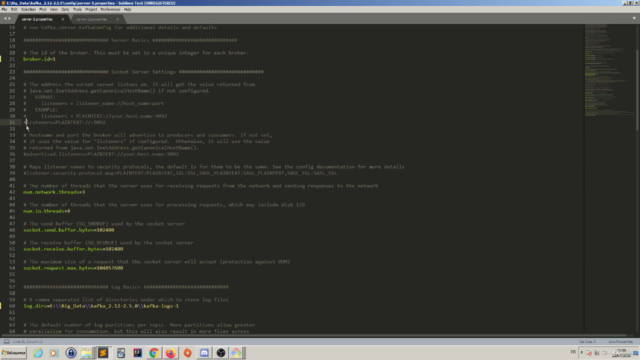Click the log.dirs kafka-logs-1 line

101,306
